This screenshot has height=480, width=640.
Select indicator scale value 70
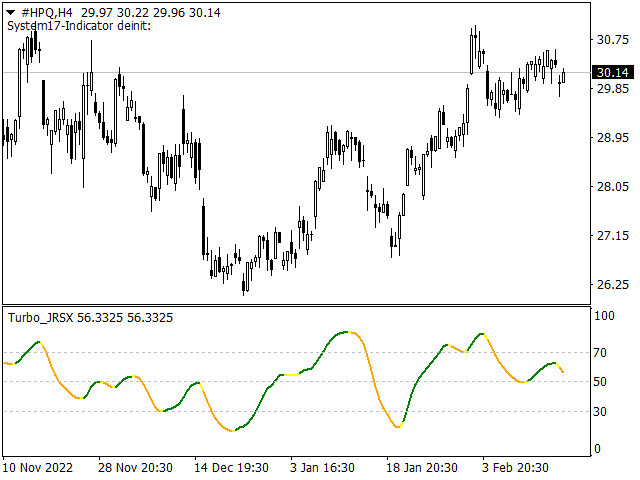[600, 353]
